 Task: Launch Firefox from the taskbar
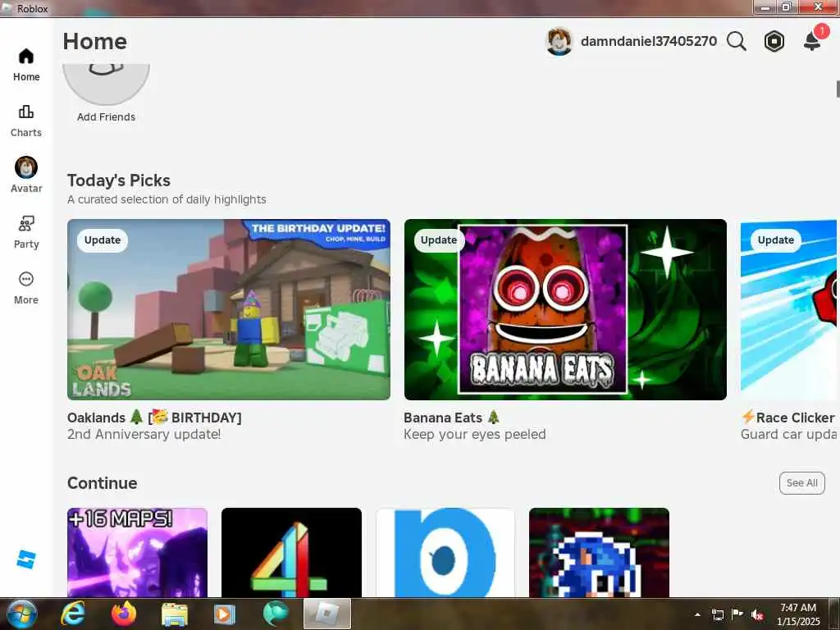coord(124,614)
